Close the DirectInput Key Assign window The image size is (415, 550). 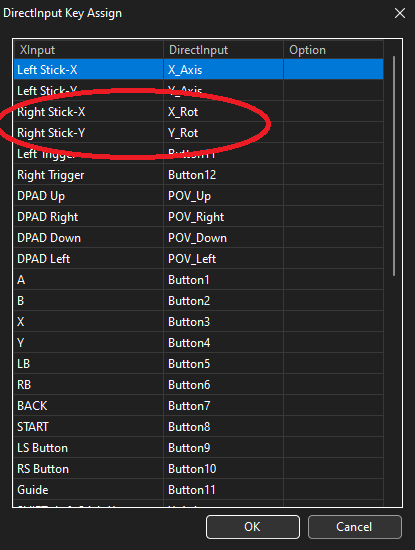[x=400, y=13]
